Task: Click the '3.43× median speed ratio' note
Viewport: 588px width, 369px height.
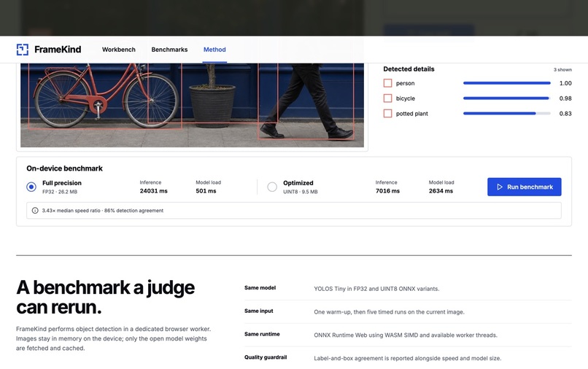Action: tap(71, 211)
